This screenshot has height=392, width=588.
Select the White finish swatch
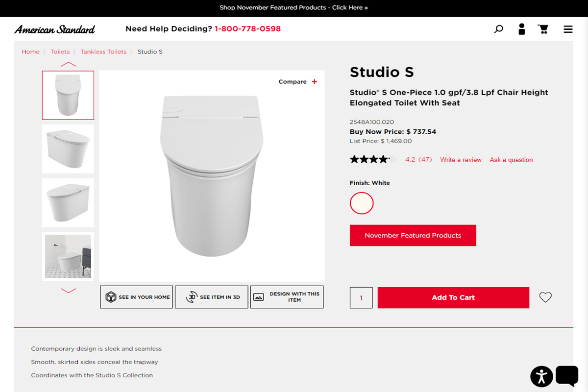pos(362,203)
